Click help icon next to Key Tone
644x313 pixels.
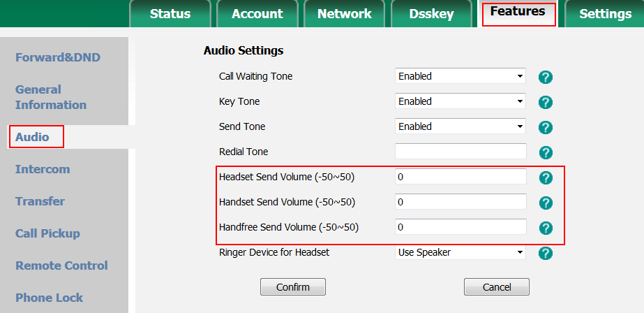tap(546, 102)
